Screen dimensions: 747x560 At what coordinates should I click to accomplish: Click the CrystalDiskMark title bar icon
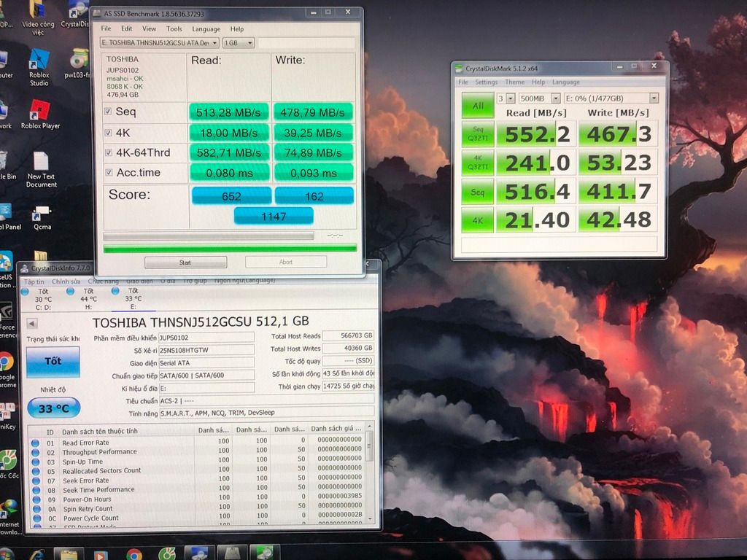(x=459, y=69)
